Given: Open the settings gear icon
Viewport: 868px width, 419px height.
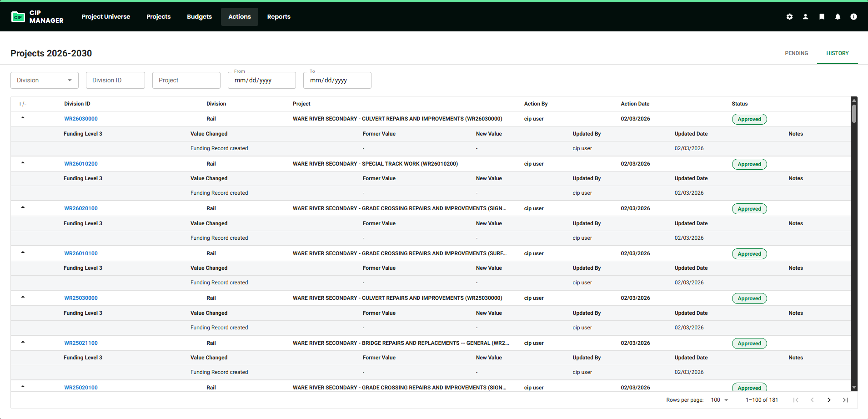Looking at the screenshot, I should (790, 16).
